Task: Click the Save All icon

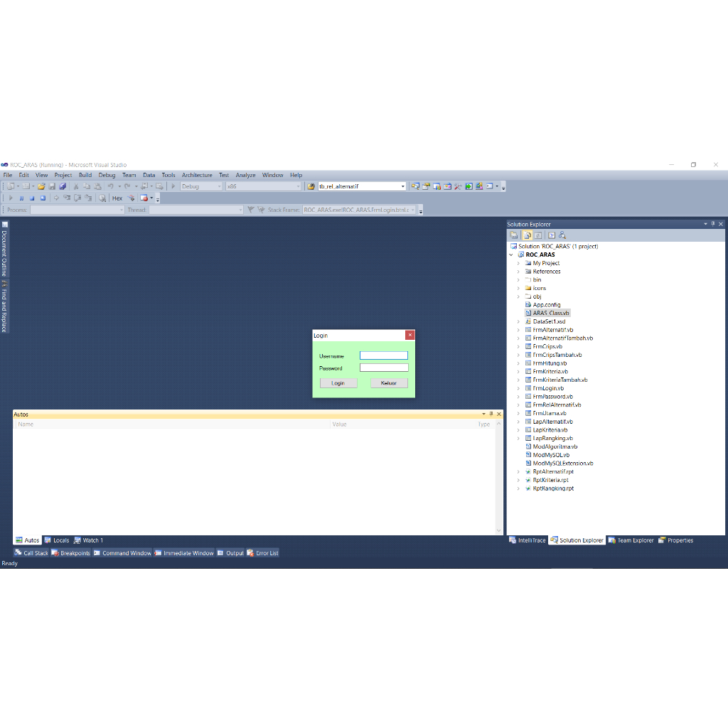Action: coord(63,186)
